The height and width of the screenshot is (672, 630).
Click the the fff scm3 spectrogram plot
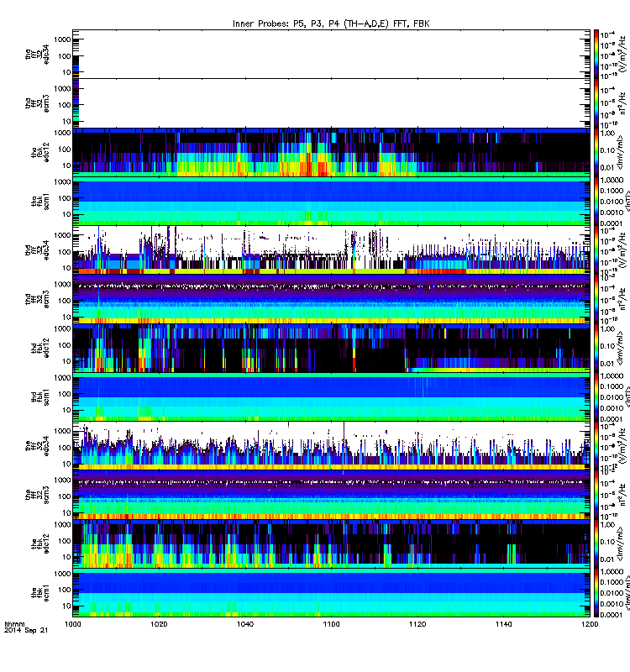click(x=331, y=495)
